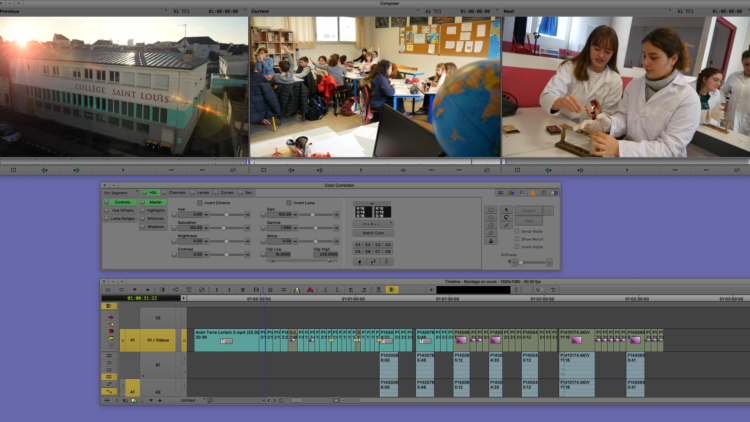750x422 pixels.
Task: Click the timeline speaker volume icon
Action: (x=431, y=289)
